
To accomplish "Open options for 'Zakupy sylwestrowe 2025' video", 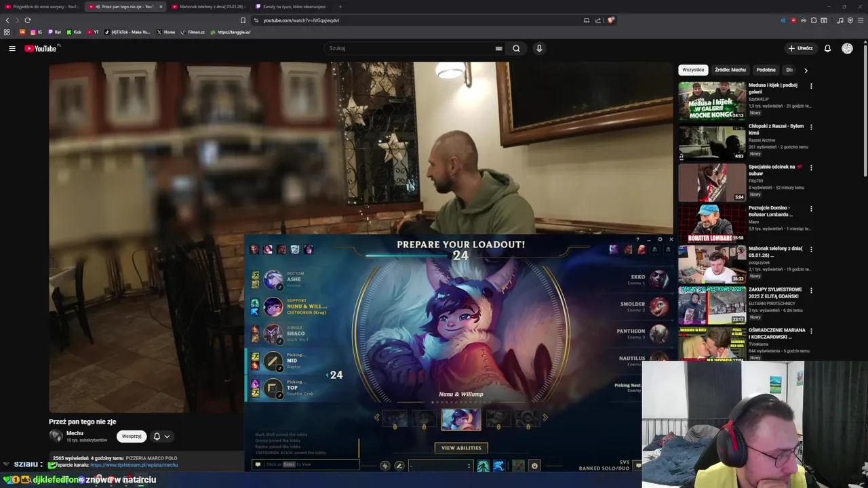I will click(811, 290).
